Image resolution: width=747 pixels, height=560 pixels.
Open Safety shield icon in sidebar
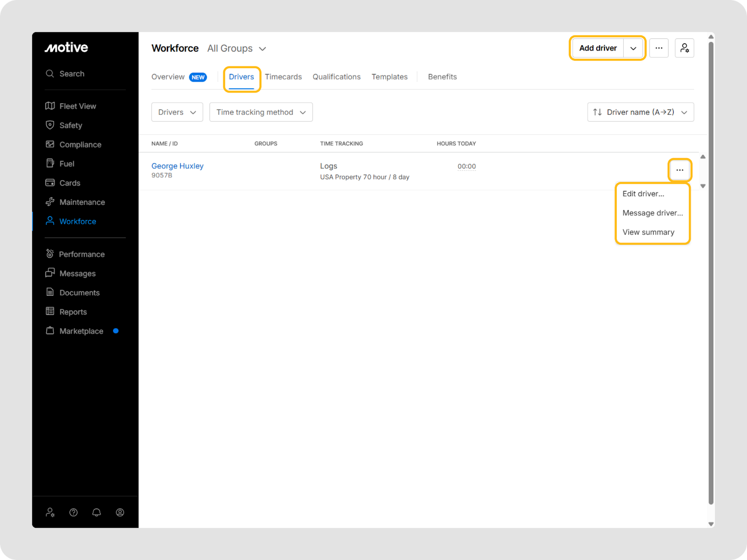50,125
